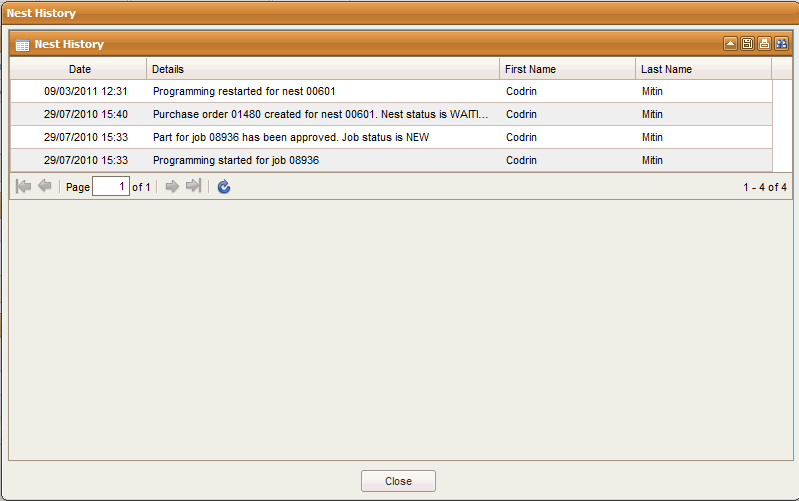Select the 'Purchase order 01480 created' row

pyautogui.click(x=320, y=114)
